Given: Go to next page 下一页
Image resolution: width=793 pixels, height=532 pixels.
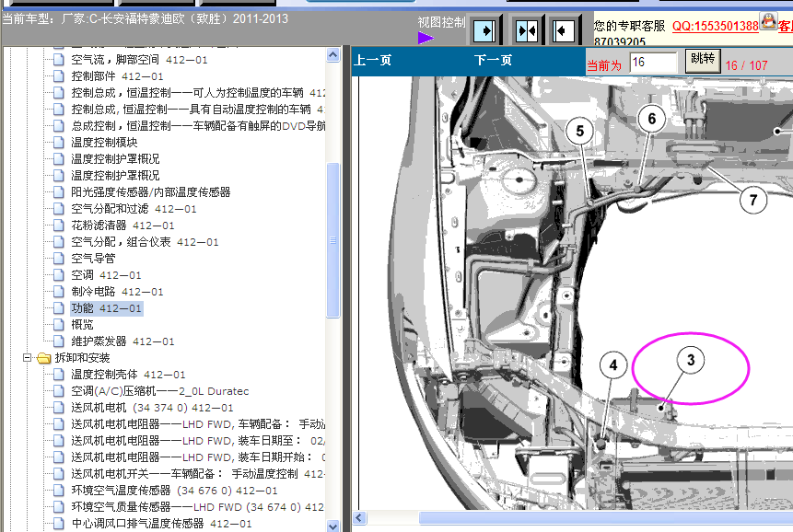Looking at the screenshot, I should pyautogui.click(x=493, y=60).
